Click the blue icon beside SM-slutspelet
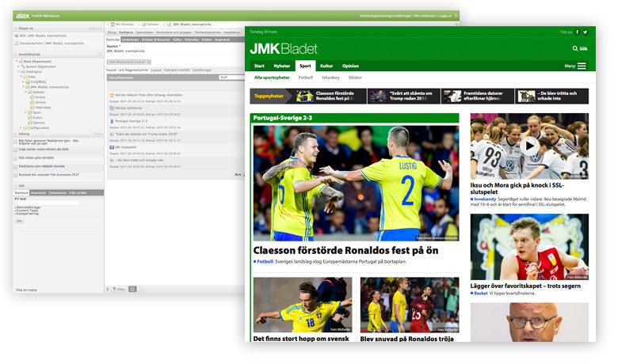The width and height of the screenshot is (618, 364). pos(112,147)
